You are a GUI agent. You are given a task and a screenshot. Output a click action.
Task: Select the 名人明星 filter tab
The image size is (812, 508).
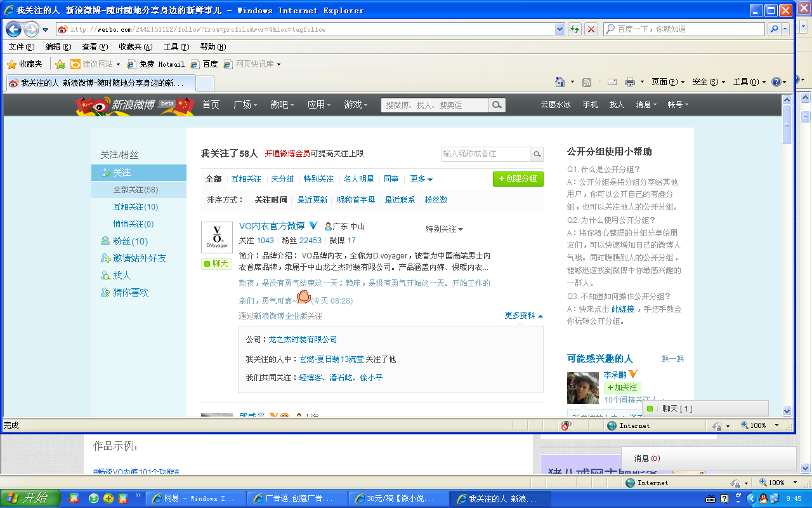358,179
